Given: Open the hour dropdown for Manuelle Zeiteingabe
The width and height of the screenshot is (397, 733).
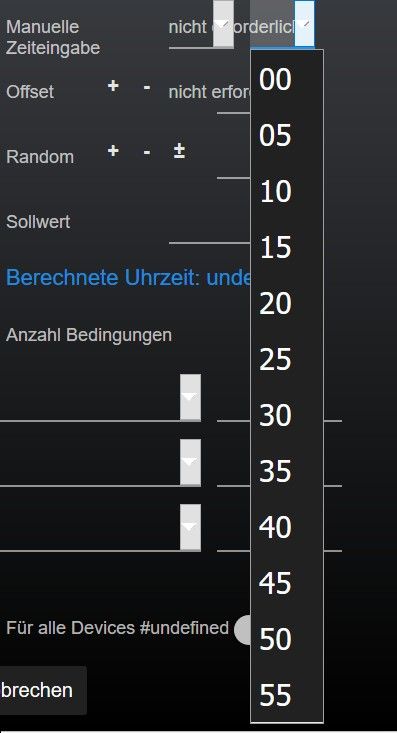Looking at the screenshot, I should (x=223, y=24).
